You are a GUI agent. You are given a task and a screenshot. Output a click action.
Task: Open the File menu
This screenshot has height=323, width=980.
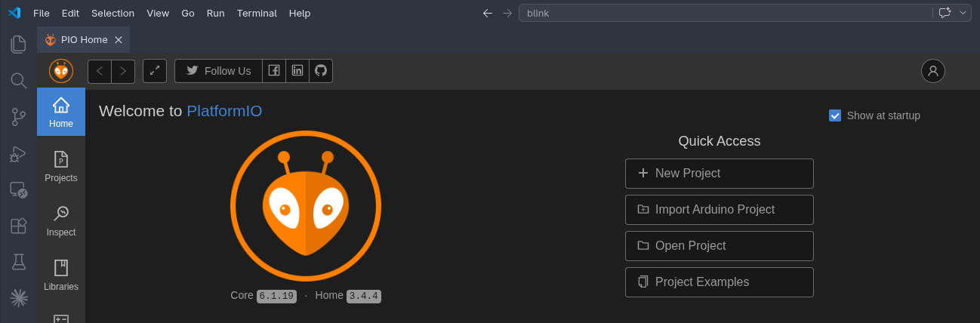(x=42, y=13)
